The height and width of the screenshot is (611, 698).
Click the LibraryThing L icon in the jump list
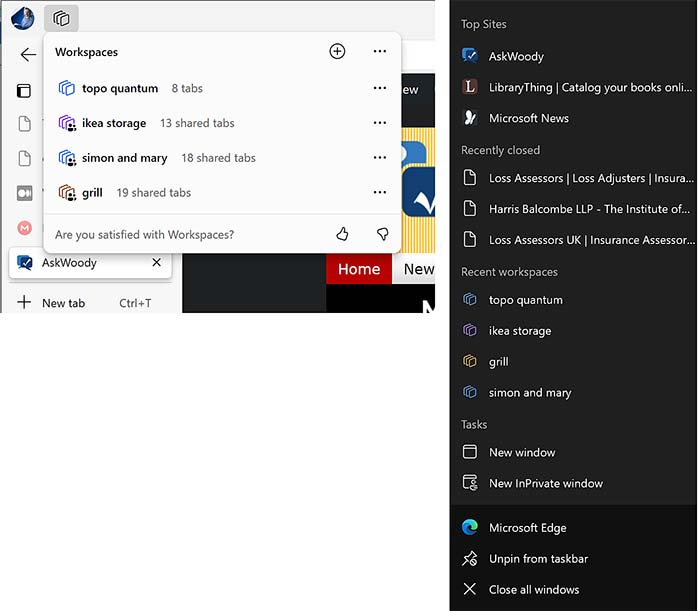pyautogui.click(x=470, y=87)
